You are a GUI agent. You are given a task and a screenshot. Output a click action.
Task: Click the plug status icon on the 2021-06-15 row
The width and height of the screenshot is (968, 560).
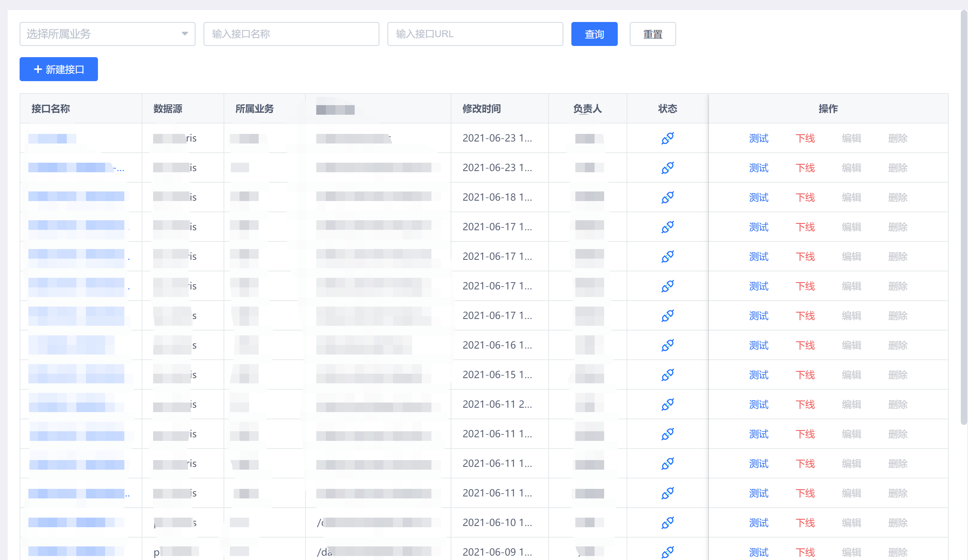667,375
